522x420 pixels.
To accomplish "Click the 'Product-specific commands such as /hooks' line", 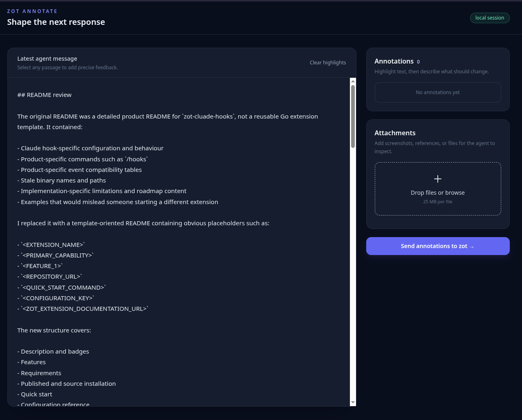I will [x=83, y=159].
